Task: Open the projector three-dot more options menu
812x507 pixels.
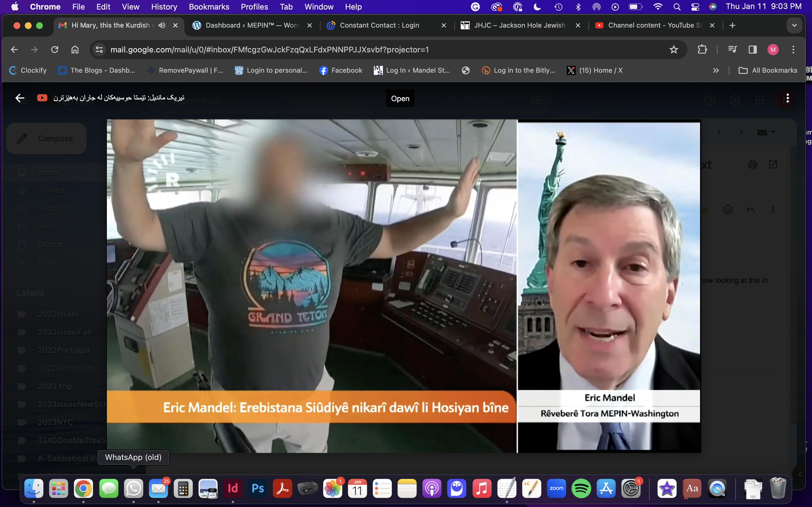Action: 787,99
